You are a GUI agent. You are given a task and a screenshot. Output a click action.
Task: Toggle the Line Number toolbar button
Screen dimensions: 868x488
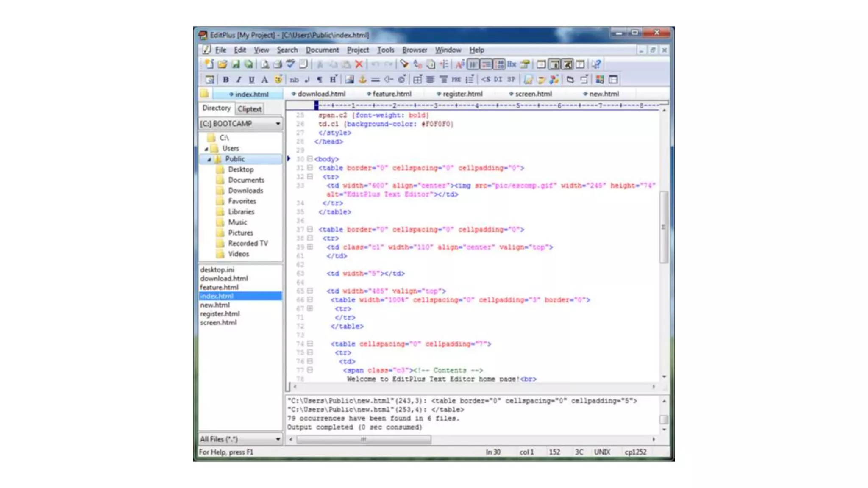(x=499, y=64)
